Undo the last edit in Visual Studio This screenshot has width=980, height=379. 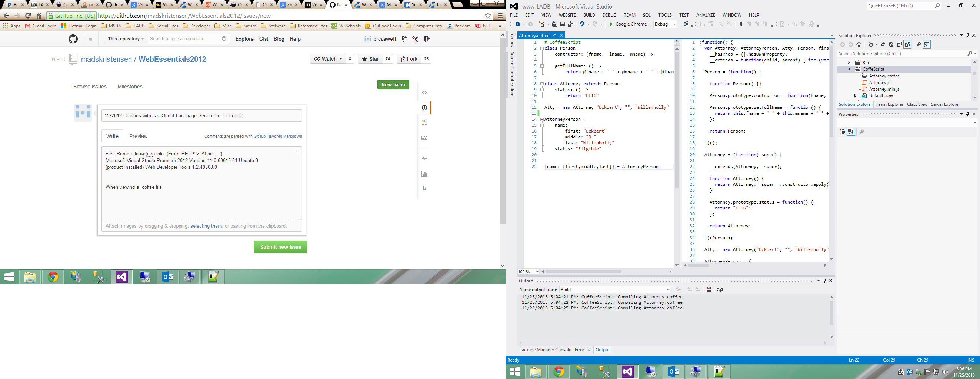(x=582, y=24)
